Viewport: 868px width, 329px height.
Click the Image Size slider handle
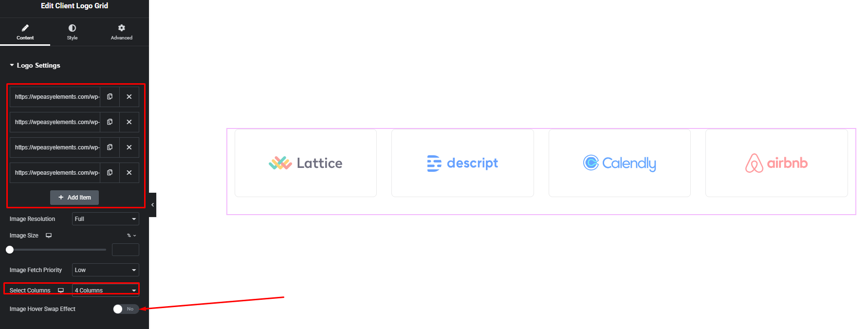pyautogui.click(x=10, y=250)
